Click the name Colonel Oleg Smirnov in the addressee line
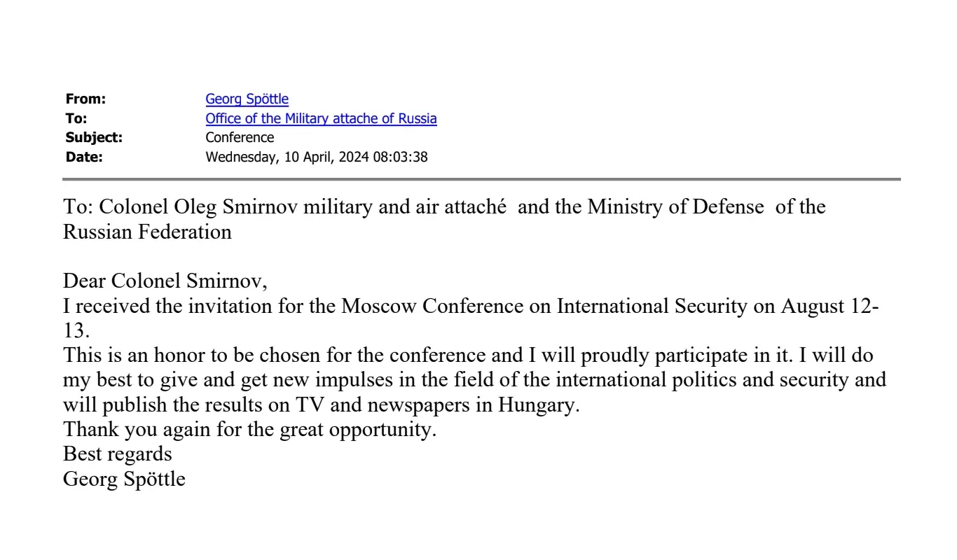 (x=200, y=207)
